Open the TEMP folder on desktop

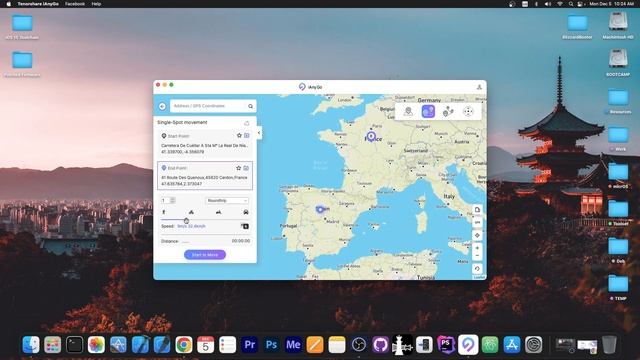618,287
